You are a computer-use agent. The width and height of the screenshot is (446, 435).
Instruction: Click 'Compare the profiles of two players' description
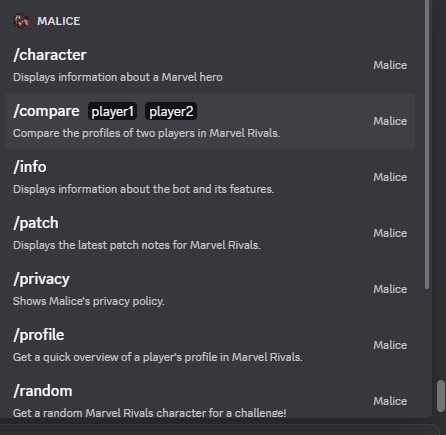(x=146, y=133)
